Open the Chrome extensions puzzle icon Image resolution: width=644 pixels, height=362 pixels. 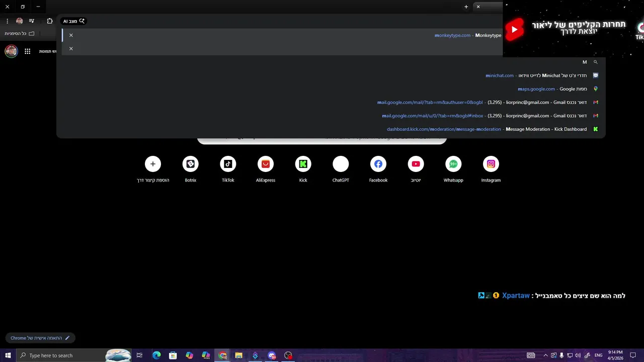click(50, 21)
